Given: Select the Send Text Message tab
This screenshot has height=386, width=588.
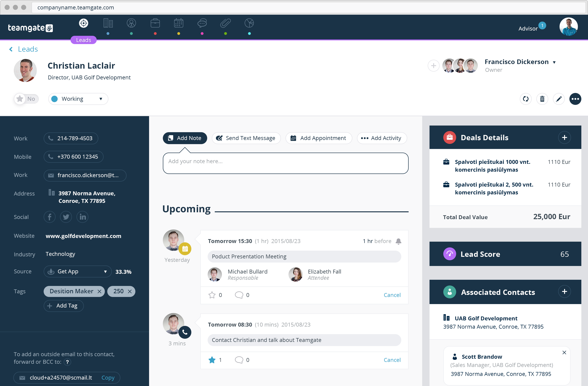Looking at the screenshot, I should click(246, 138).
